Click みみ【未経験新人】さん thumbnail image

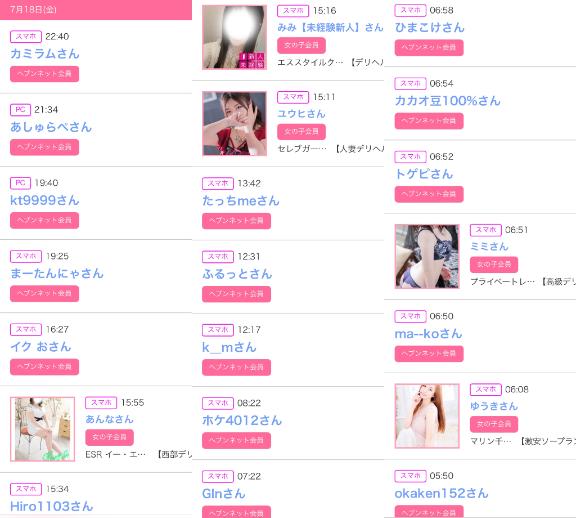[234, 37]
